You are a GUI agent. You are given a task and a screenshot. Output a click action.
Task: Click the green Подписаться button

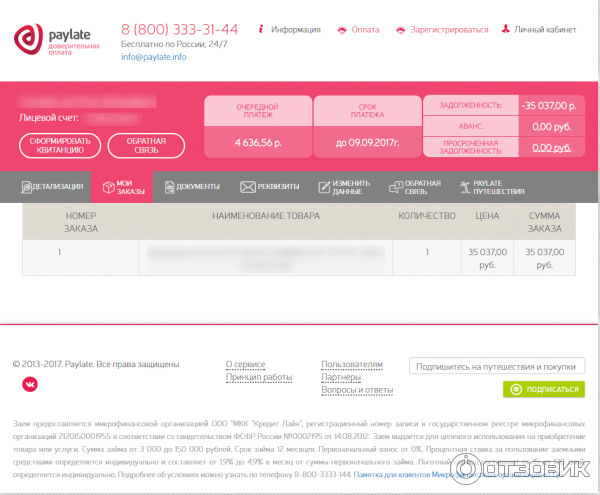click(x=545, y=389)
